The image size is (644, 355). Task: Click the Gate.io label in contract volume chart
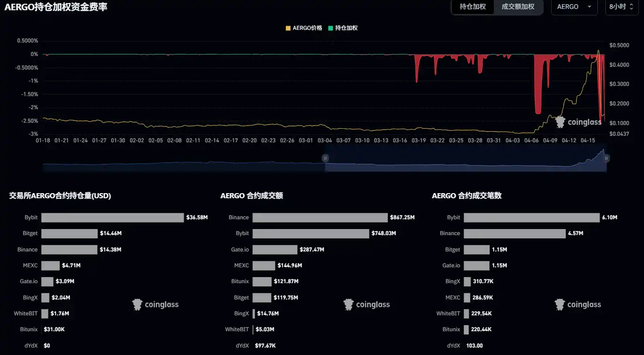coord(240,250)
